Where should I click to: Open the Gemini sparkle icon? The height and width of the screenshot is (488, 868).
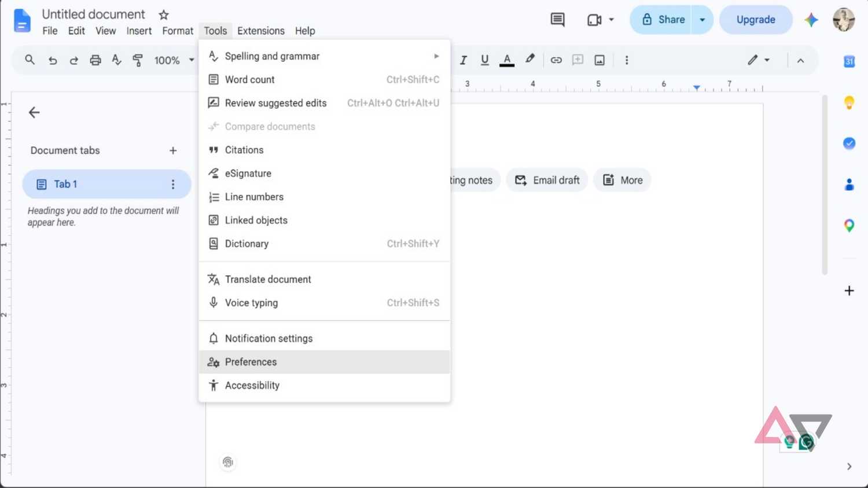point(811,20)
